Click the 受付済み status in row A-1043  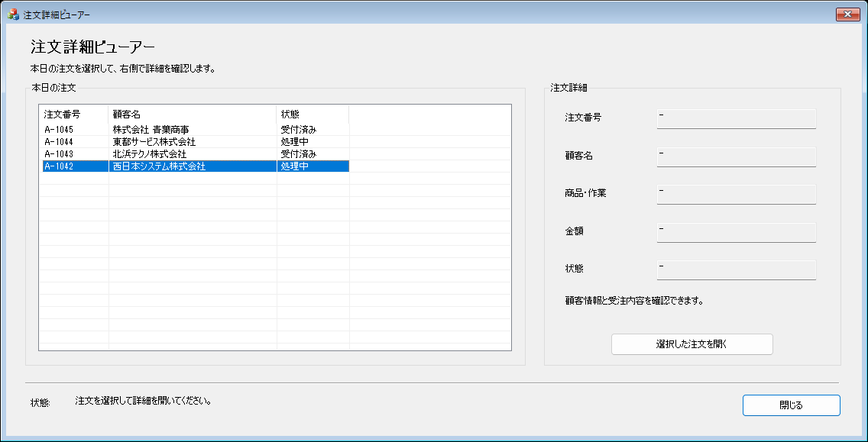[x=298, y=153]
